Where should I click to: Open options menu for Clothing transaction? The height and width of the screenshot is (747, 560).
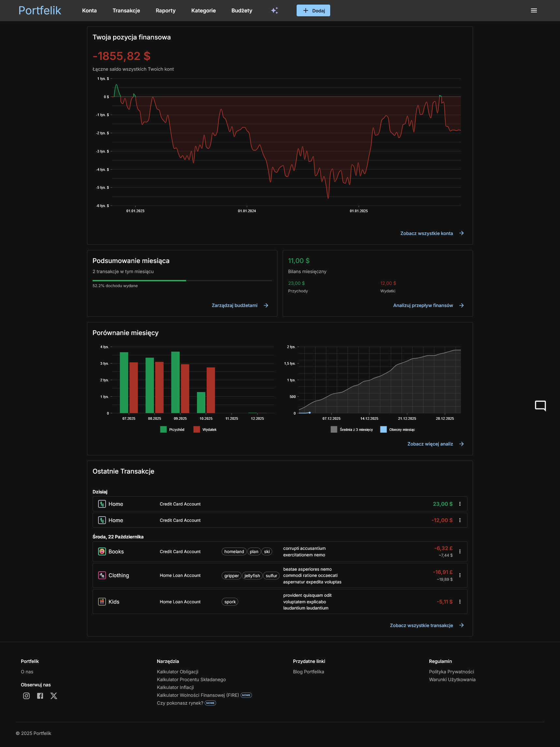point(460,575)
